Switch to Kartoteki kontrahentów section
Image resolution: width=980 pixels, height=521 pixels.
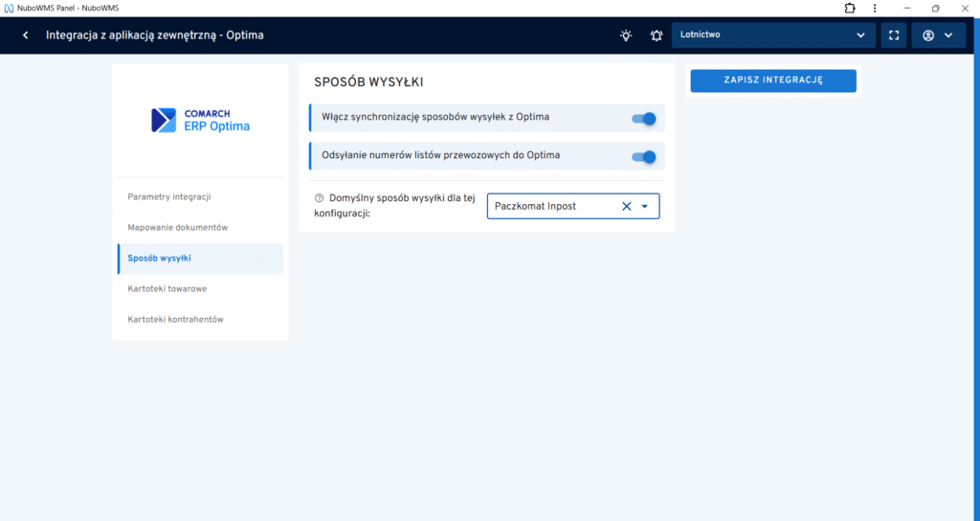[x=175, y=319]
